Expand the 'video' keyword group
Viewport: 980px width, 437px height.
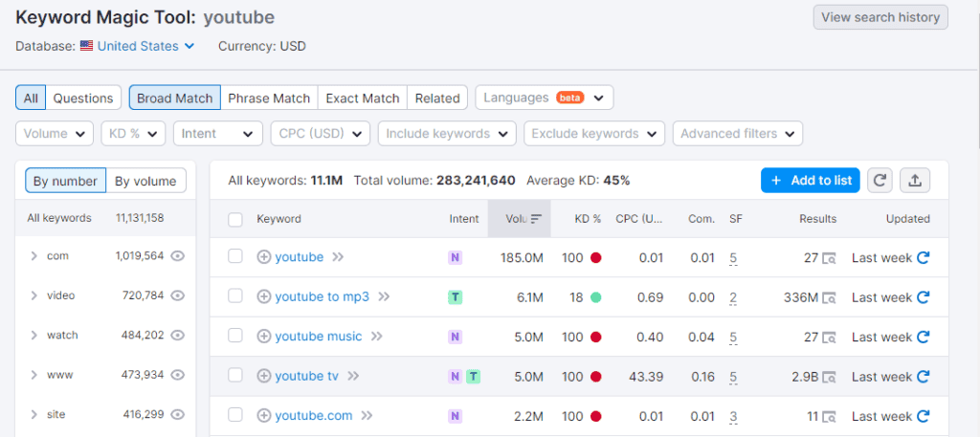click(x=33, y=295)
